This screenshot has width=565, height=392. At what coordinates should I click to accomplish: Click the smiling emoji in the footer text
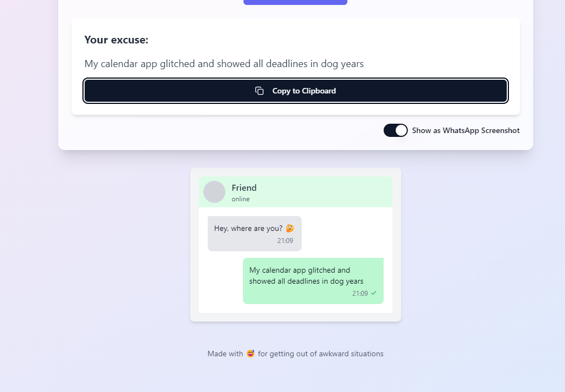click(251, 353)
